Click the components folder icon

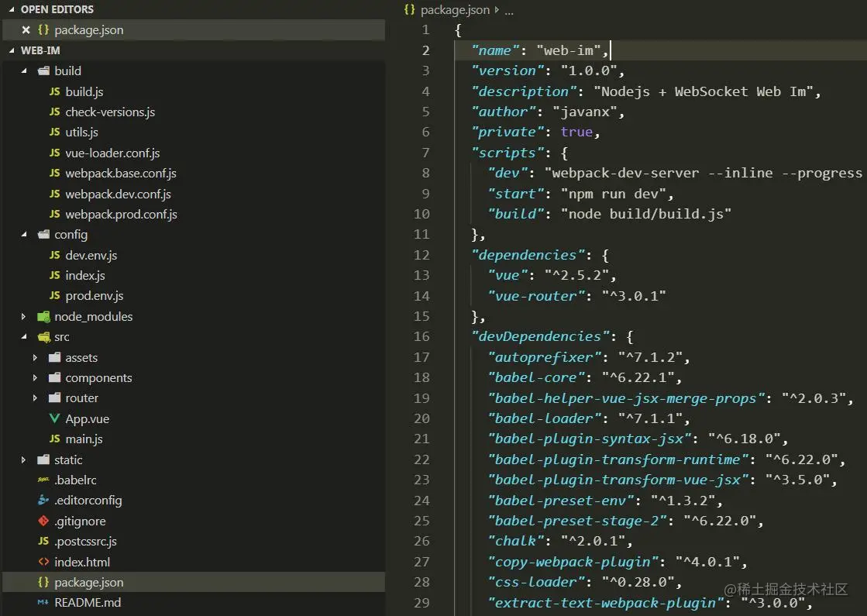(54, 377)
